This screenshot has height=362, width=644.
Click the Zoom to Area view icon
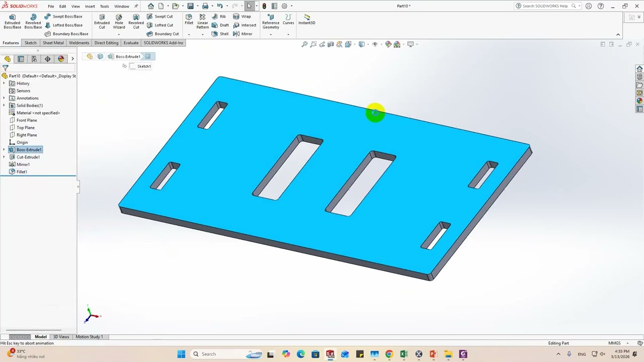pyautogui.click(x=313, y=44)
